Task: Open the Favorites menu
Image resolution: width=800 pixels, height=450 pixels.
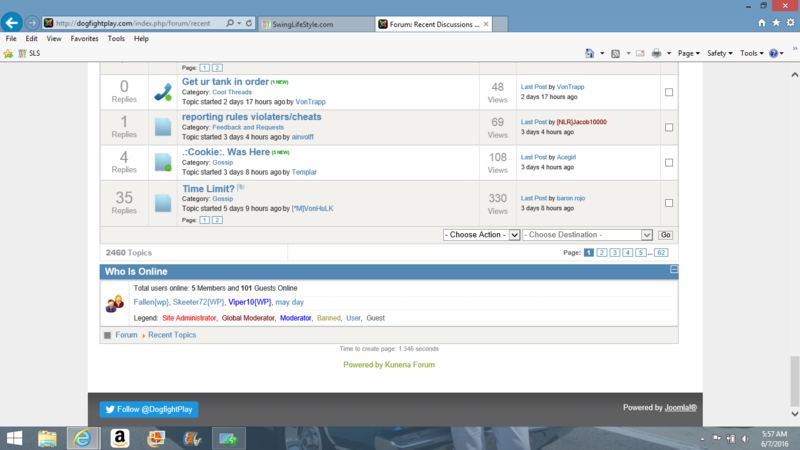Action: (x=84, y=39)
